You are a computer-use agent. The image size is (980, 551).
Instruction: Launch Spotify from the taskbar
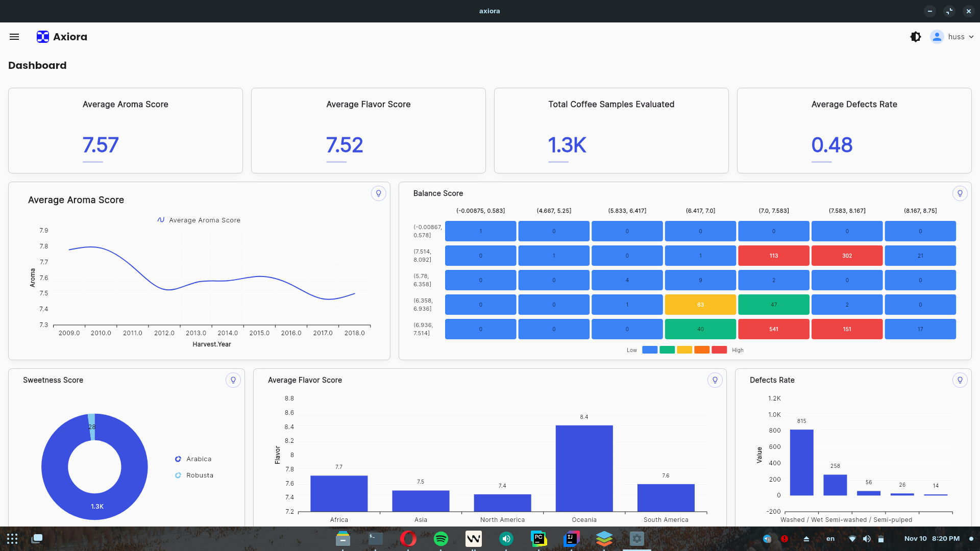point(441,538)
